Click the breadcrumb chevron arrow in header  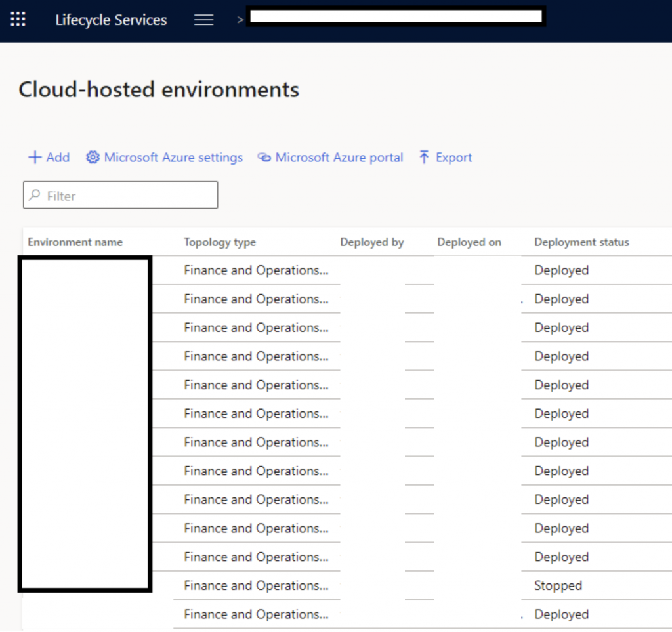240,20
